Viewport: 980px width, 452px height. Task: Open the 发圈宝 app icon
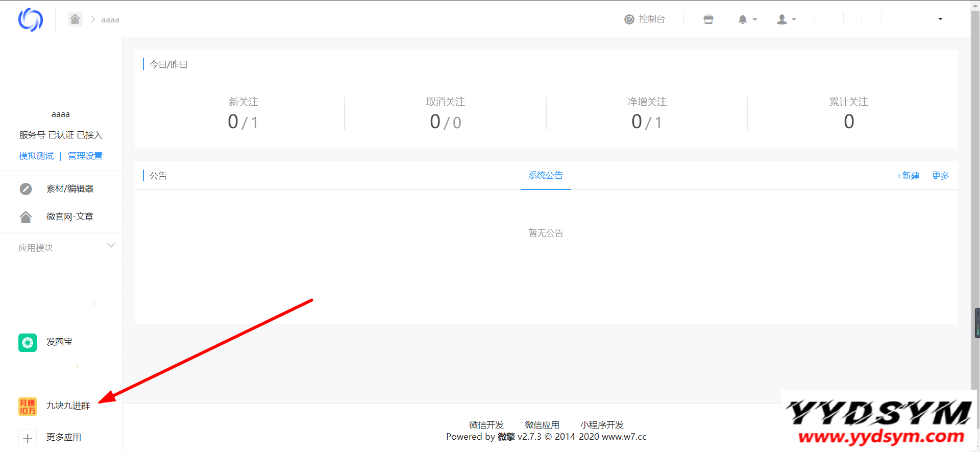click(x=28, y=342)
